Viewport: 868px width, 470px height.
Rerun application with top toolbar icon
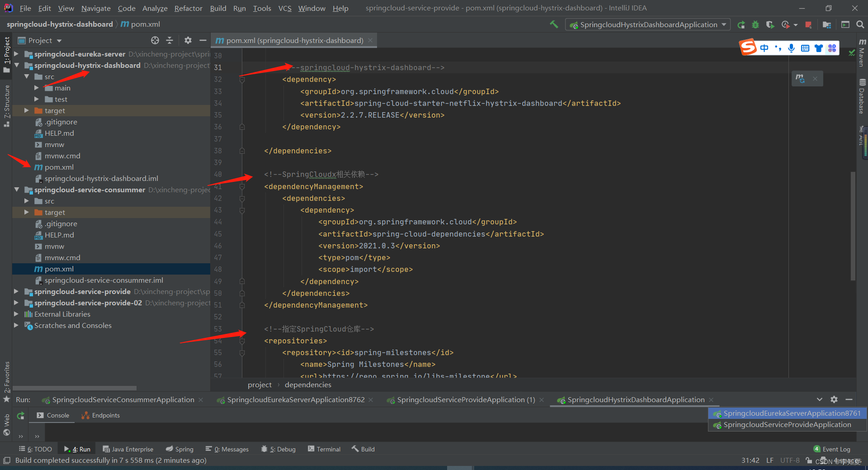[741, 25]
